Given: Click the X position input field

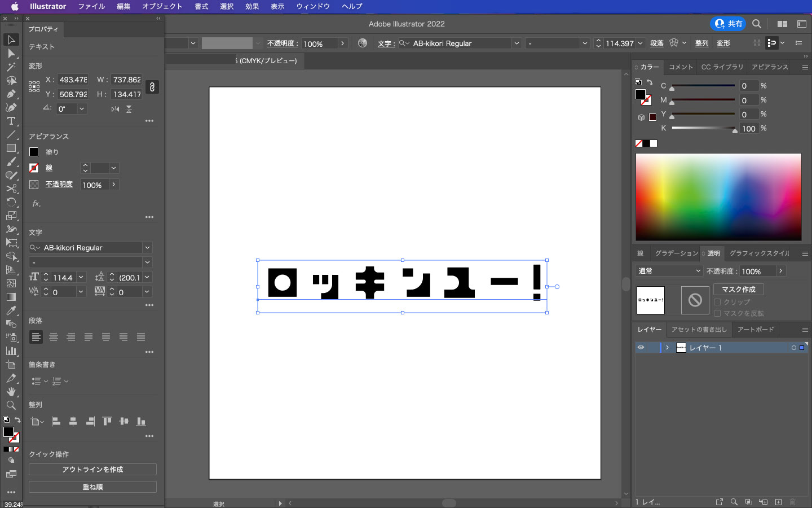Looking at the screenshot, I should 73,80.
